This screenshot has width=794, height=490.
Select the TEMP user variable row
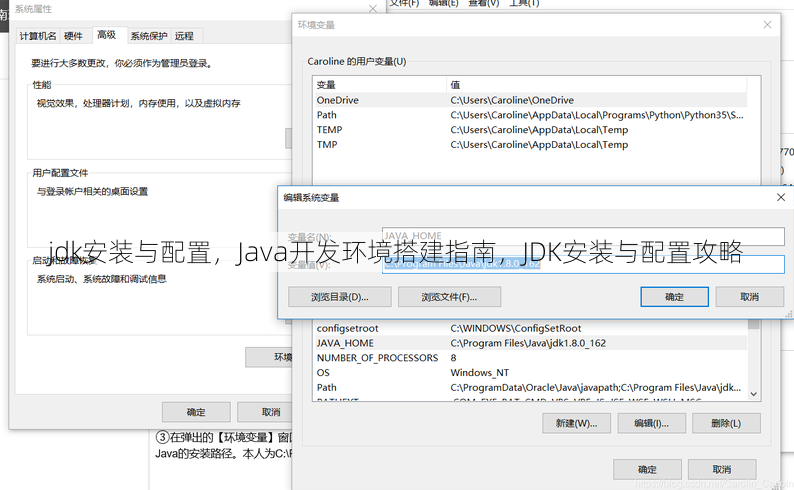tap(530, 130)
